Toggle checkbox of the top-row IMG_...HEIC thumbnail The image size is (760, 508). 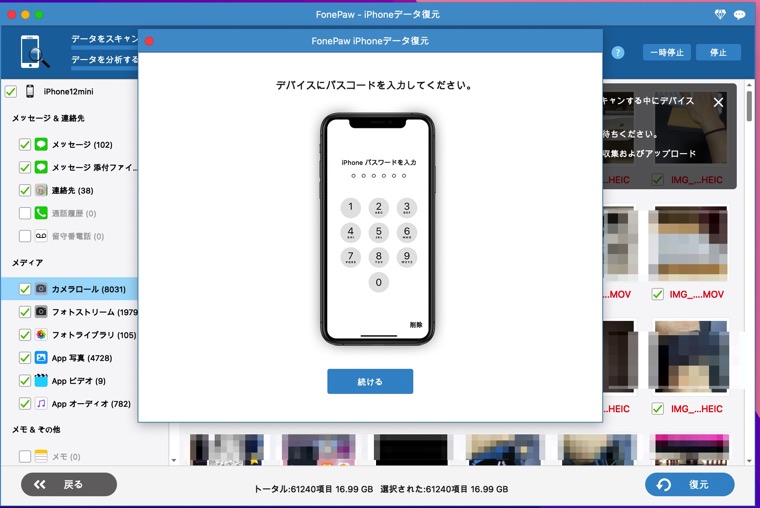click(x=657, y=179)
